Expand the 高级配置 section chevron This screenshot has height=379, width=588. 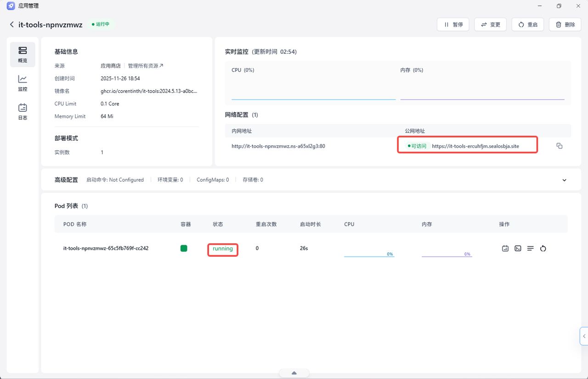click(x=565, y=180)
